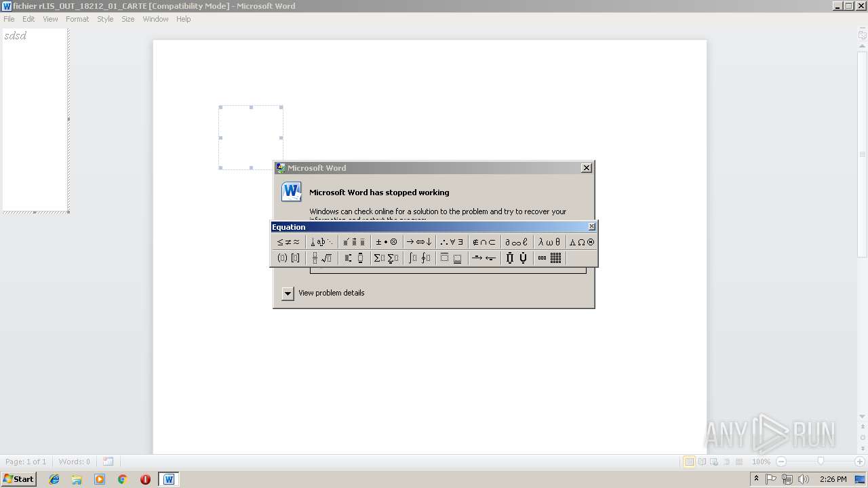This screenshot has width=868, height=488.
Task: Open the lowercase Greek palette (λωθ)
Action: 549,242
